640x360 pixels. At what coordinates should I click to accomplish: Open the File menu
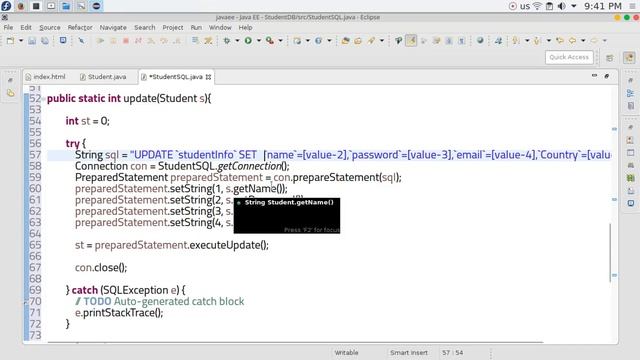tap(8, 27)
